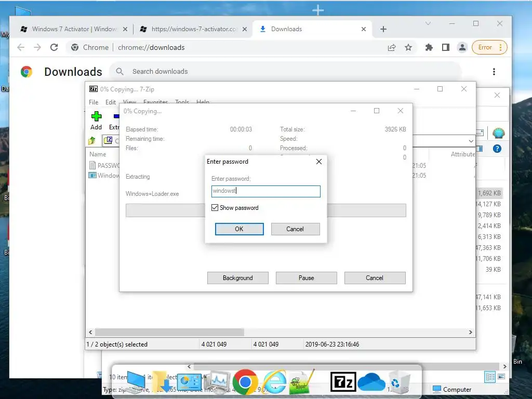This screenshot has width=532, height=399.
Task: Click the 7-Zip selection status text
Action: [x=117, y=344]
